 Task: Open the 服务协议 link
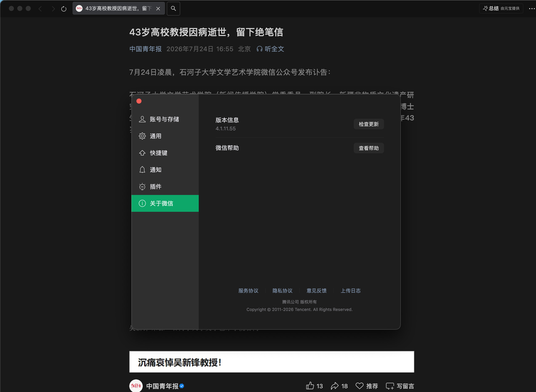[x=248, y=291]
